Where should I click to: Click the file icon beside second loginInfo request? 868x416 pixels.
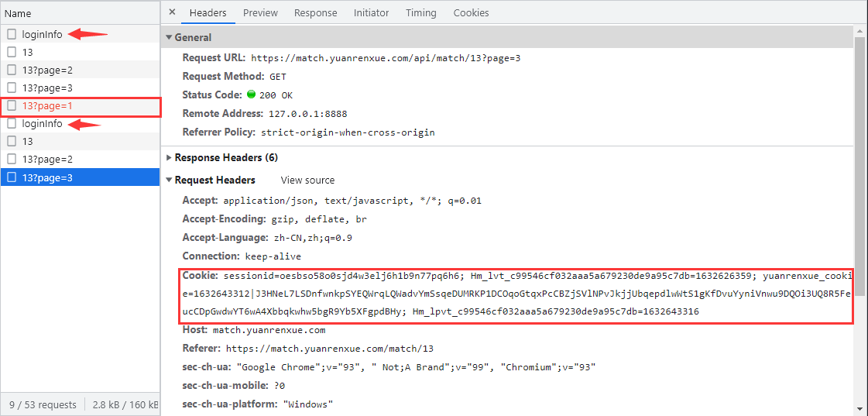[12, 124]
